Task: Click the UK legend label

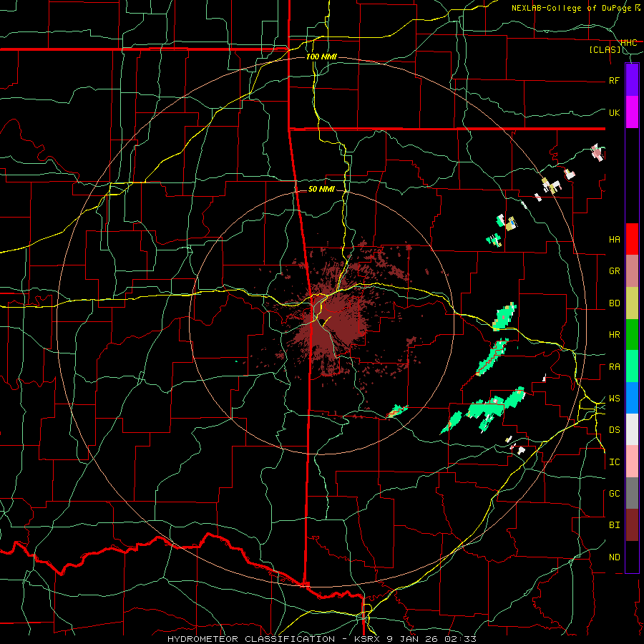Action: (615, 112)
